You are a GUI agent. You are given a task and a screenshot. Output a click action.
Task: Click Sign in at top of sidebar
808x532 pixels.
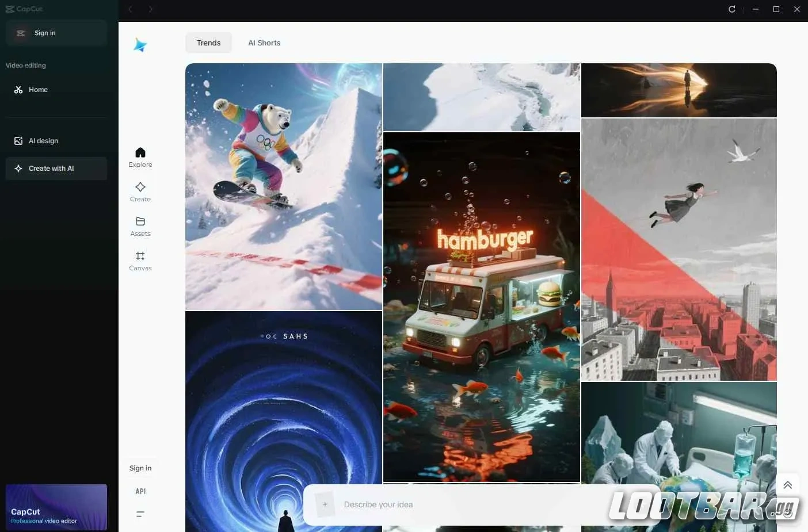click(45, 33)
